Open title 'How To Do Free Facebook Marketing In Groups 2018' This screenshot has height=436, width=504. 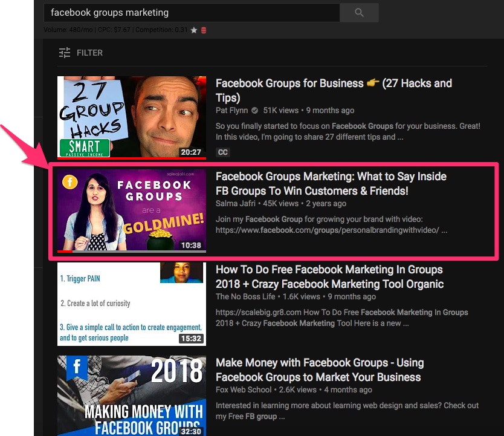tap(329, 277)
